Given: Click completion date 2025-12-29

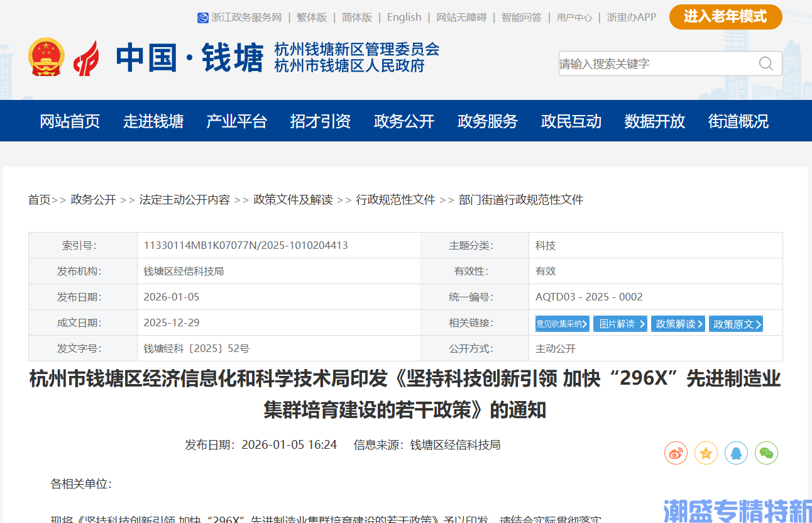Looking at the screenshot, I should click(x=172, y=322).
